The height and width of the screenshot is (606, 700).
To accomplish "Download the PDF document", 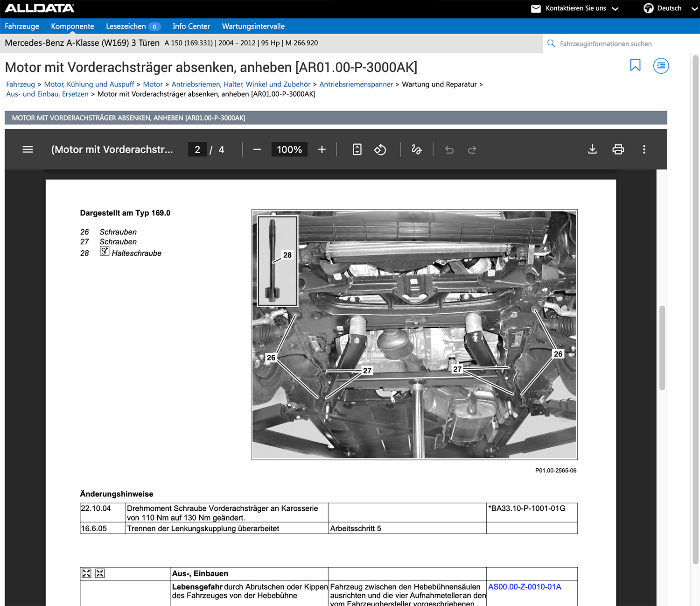I will [x=592, y=149].
